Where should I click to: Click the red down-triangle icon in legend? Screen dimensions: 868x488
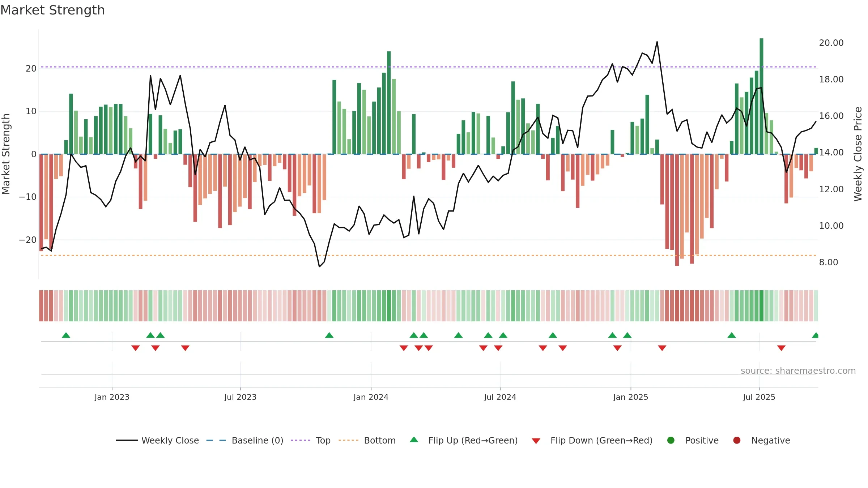pos(536,441)
